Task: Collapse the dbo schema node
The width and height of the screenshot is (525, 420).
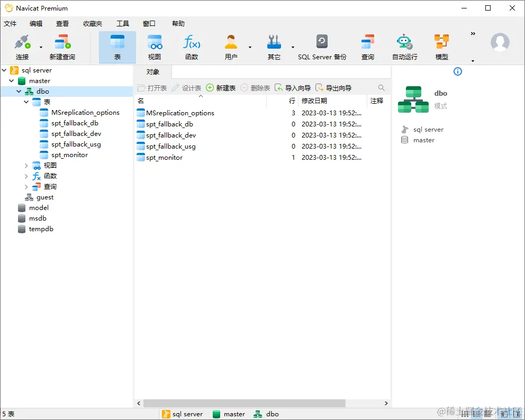Action: (x=19, y=92)
